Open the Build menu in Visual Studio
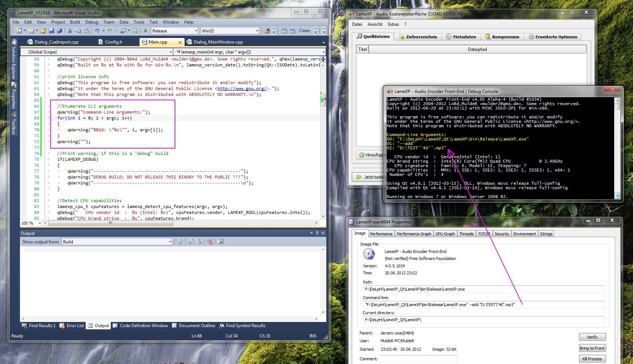 [75, 22]
